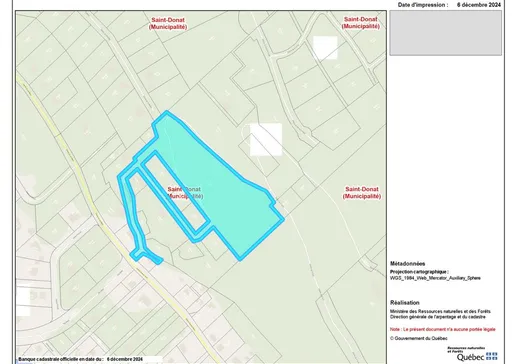Click the Métadonnées heading

click(408, 264)
